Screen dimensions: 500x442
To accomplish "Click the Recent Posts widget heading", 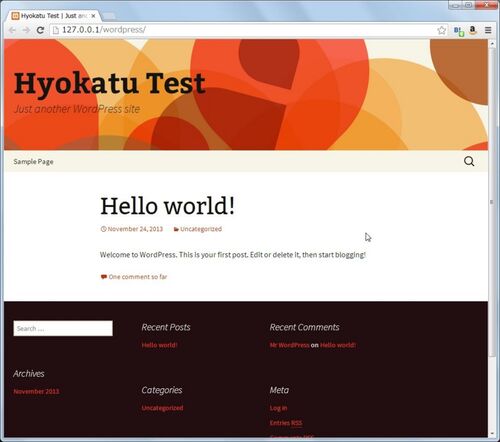I will (x=166, y=327).
